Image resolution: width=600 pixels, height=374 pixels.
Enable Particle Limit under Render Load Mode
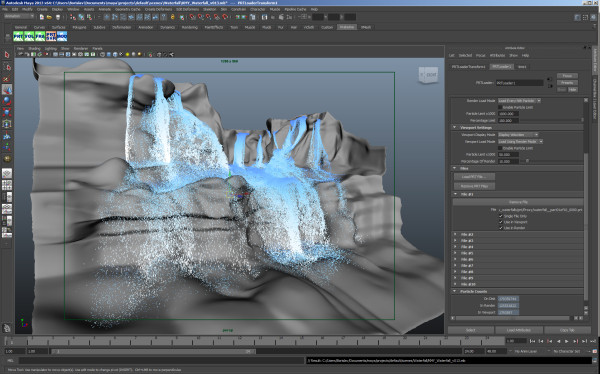(500, 108)
